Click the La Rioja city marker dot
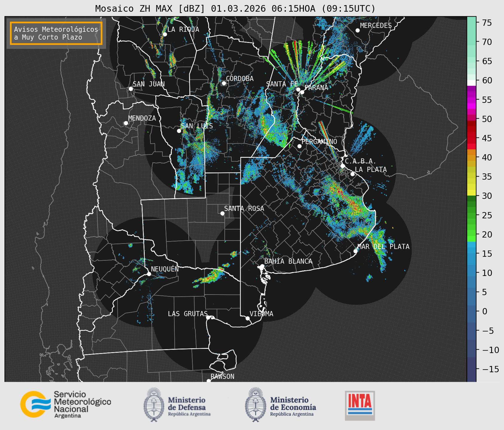Image resolution: width=504 pixels, height=430 pixels. point(165,34)
